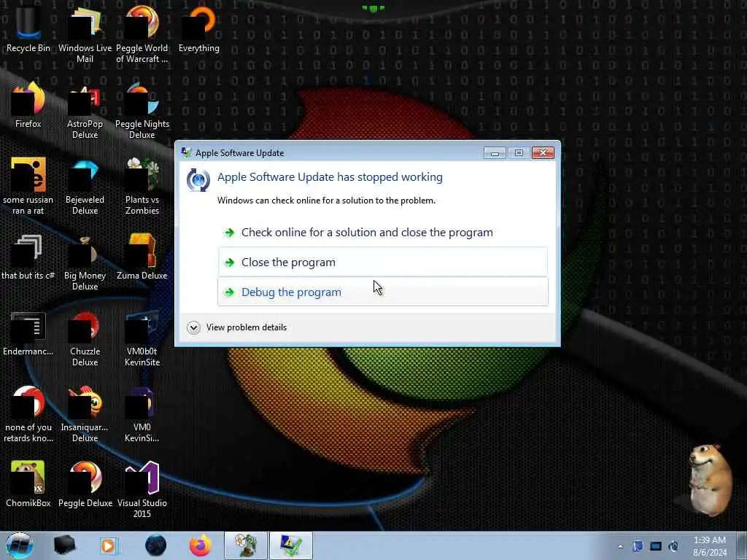This screenshot has width=747, height=560.
Task: Click Show desktop button at taskbar end
Action: point(741,545)
